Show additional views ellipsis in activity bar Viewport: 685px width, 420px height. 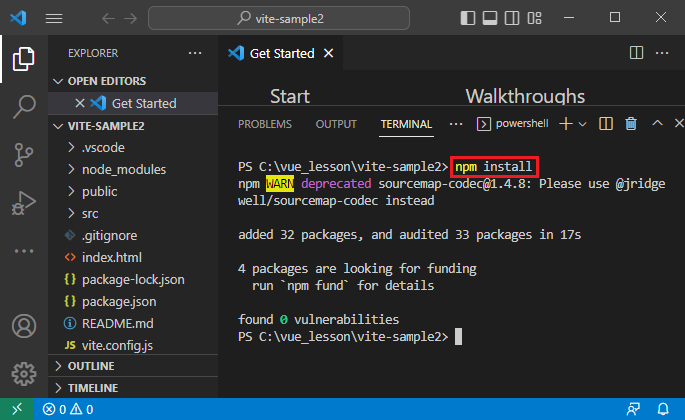[x=24, y=251]
